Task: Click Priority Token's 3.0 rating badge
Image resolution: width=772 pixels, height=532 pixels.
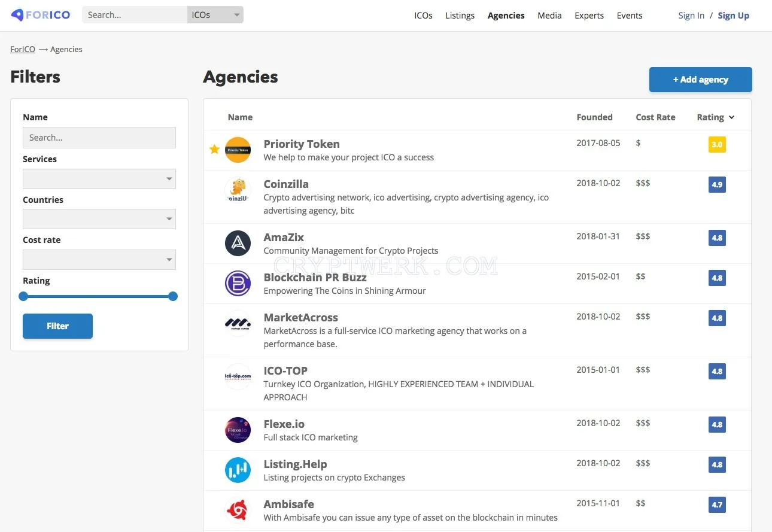Action: click(x=717, y=145)
